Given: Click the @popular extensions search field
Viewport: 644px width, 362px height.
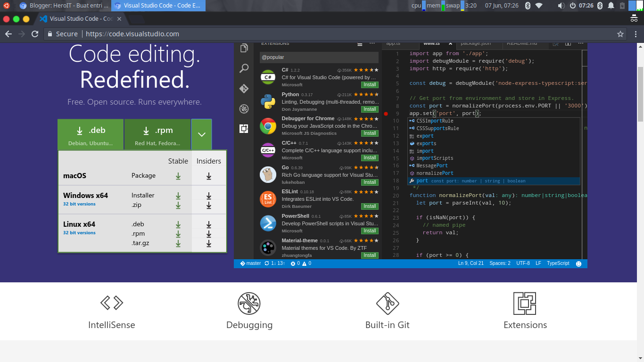Looking at the screenshot, I should [319, 57].
